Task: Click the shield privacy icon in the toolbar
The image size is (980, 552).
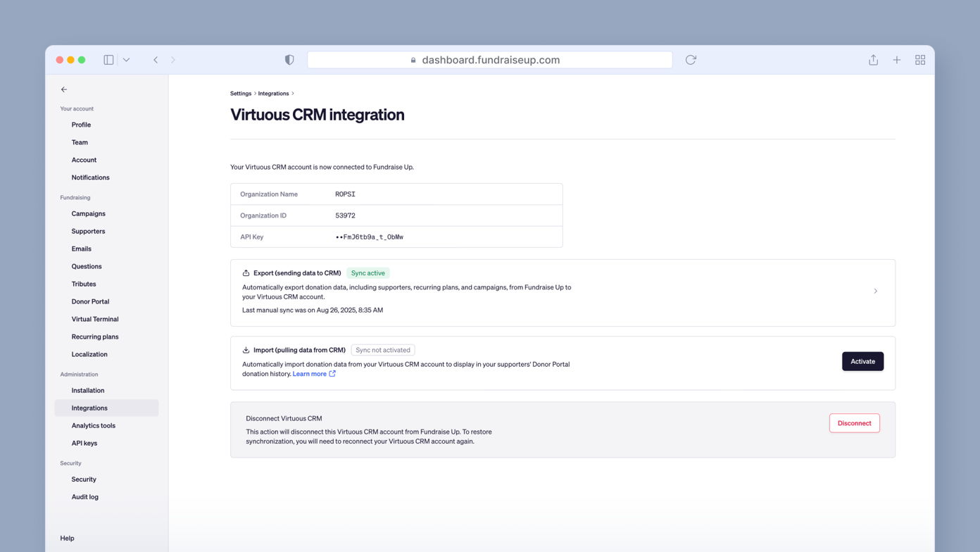Action: click(x=289, y=60)
